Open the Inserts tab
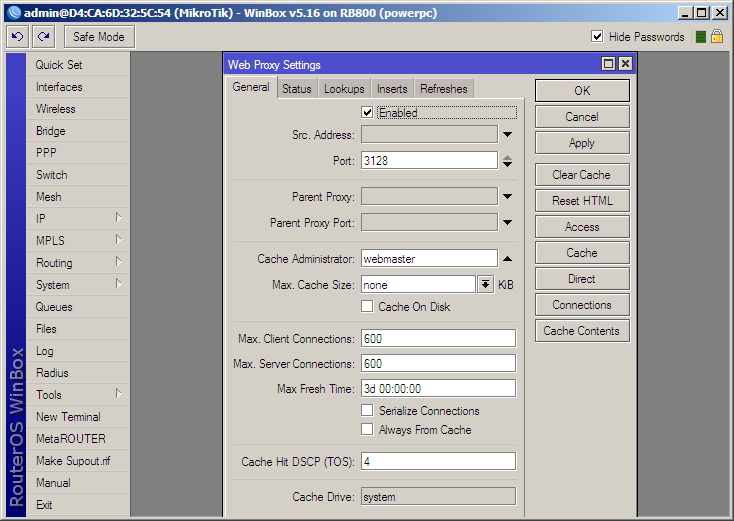Screen dimensions: 734x521 click(x=392, y=89)
